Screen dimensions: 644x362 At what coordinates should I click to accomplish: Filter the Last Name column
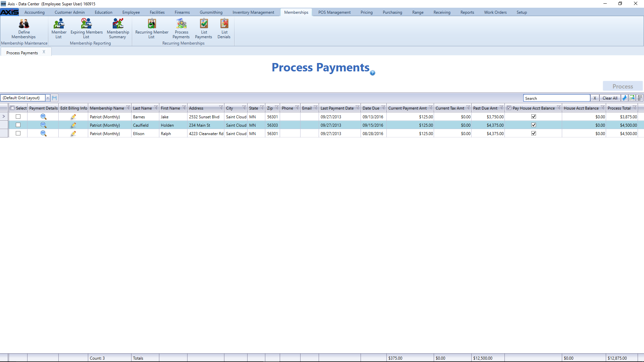coord(156,108)
